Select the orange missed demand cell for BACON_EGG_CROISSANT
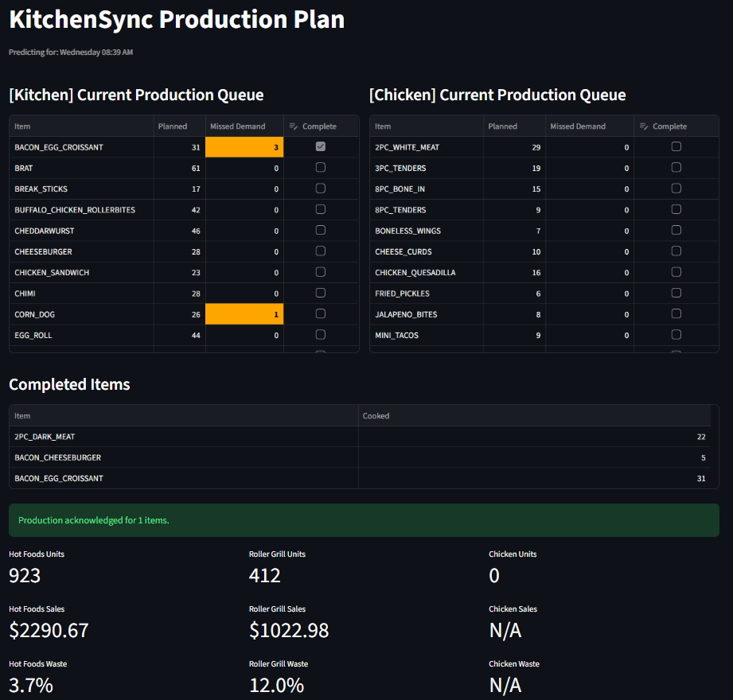The image size is (733, 700). [244, 147]
